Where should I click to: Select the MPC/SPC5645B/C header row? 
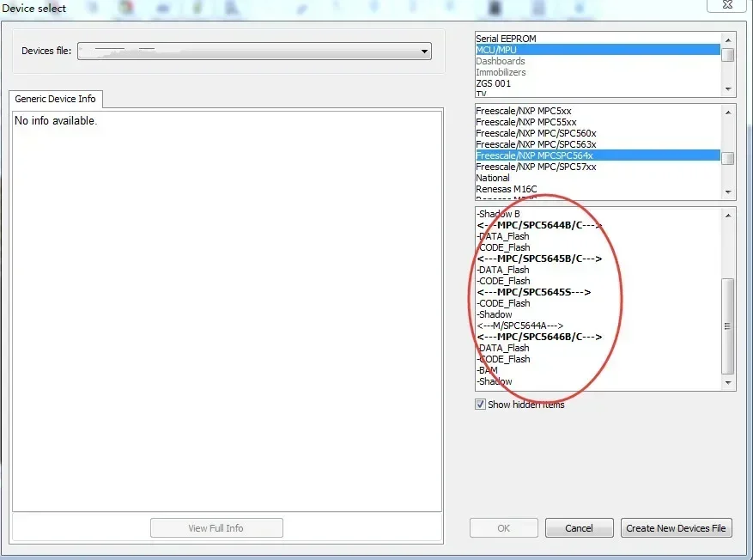pyautogui.click(x=598, y=259)
